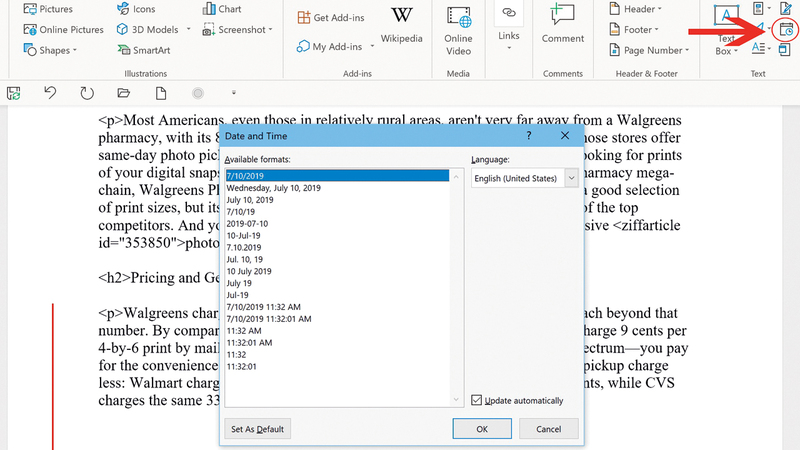Click the Undo arrow in quick access toolbar
The height and width of the screenshot is (450, 800).
click(x=50, y=93)
